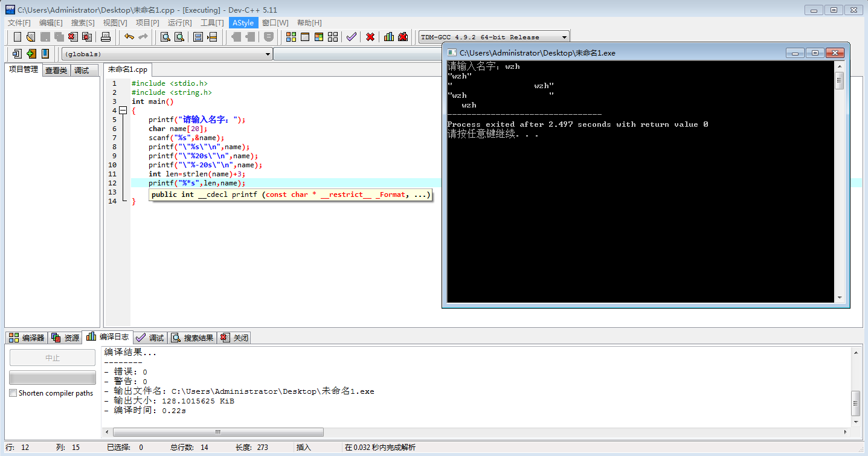Enable Shorten compiler paths checkbox

(x=13, y=393)
